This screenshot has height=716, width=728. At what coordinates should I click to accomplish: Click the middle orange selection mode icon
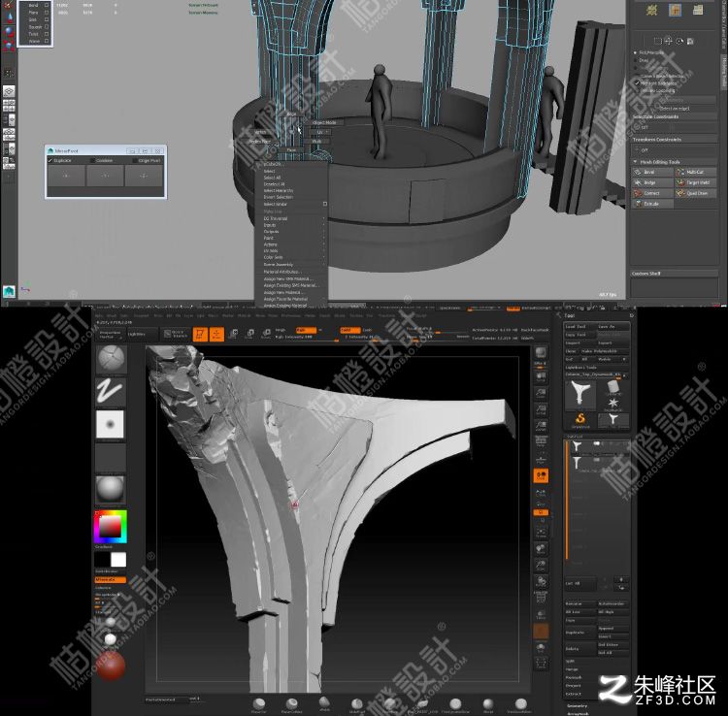tap(675, 11)
